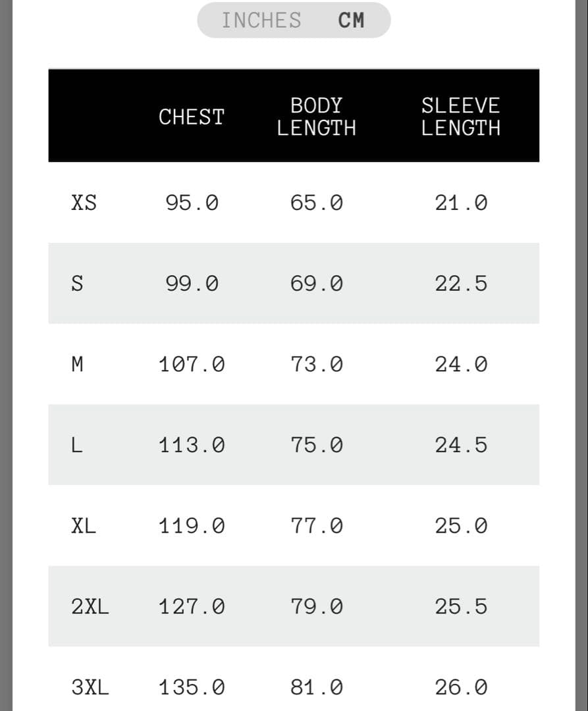The width and height of the screenshot is (588, 711).
Task: Select the M size row label
Action: (77, 364)
